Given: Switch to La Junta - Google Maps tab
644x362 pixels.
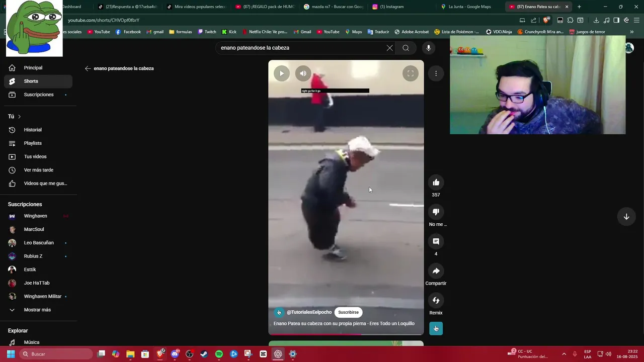Looking at the screenshot, I should [x=469, y=7].
